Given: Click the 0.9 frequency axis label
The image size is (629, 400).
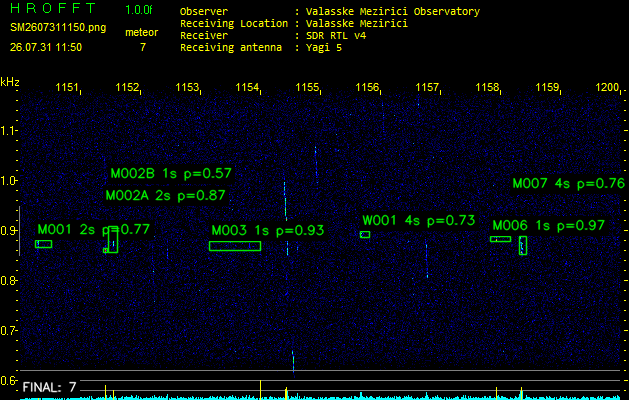Looking at the screenshot, I should pos(8,231).
